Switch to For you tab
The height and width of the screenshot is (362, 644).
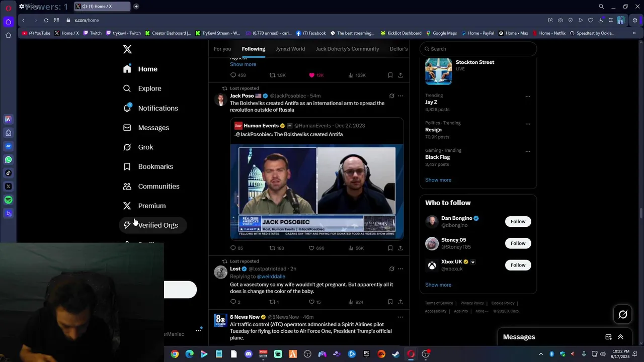click(x=222, y=49)
